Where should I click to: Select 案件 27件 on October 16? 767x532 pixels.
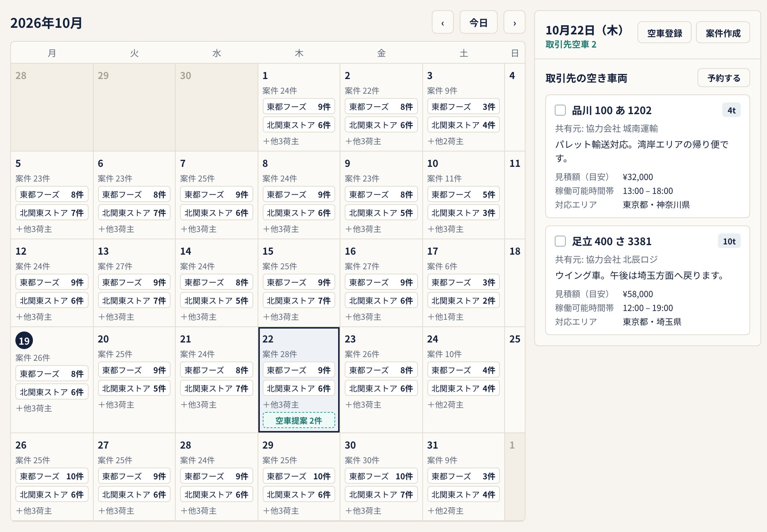coord(362,266)
